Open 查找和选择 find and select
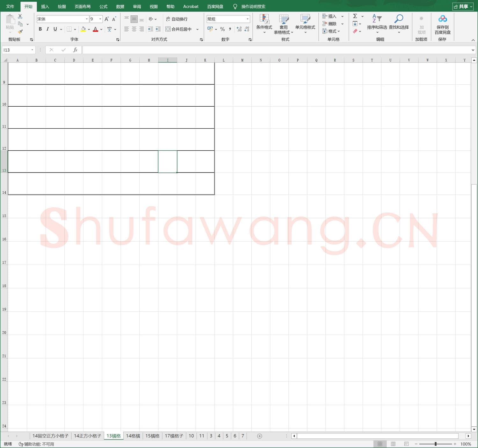 399,24
